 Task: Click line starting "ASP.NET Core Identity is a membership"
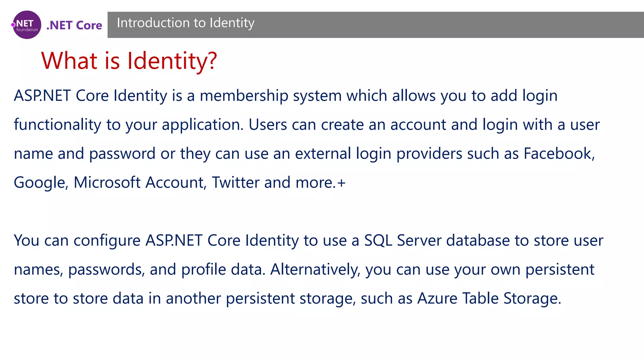[286, 96]
